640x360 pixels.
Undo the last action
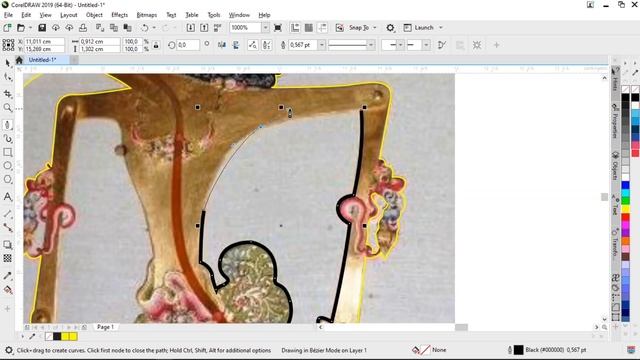click(144, 28)
